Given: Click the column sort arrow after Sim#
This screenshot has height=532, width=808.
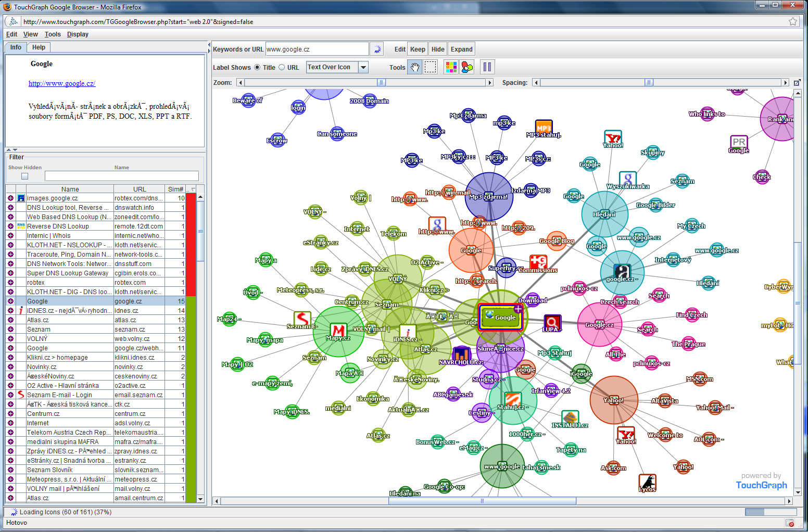Looking at the screenshot, I should pyautogui.click(x=193, y=189).
